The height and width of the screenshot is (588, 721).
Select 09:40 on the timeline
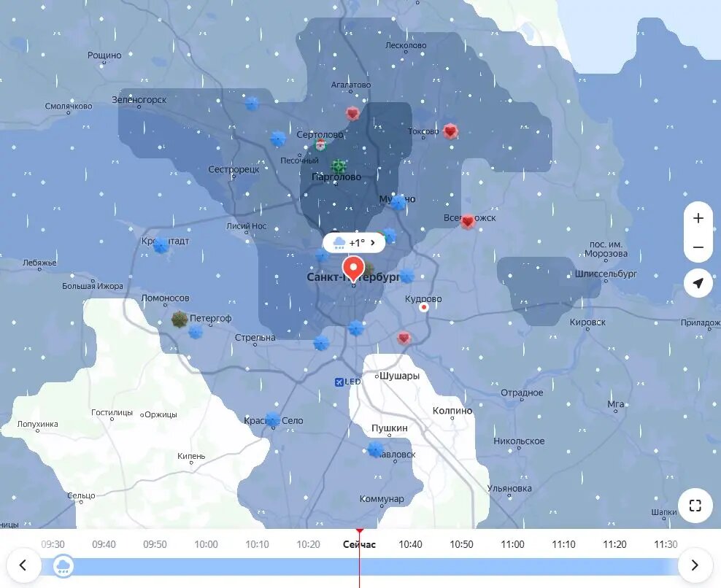(x=104, y=544)
